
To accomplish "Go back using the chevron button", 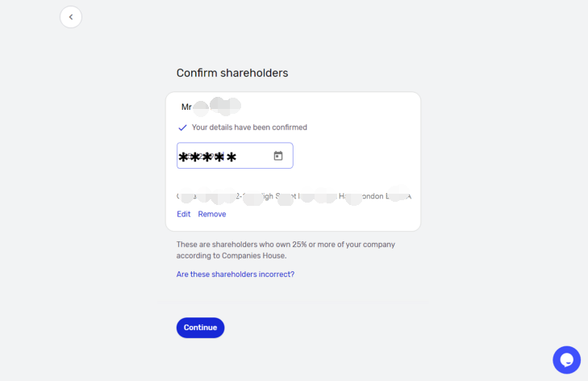I will (71, 17).
